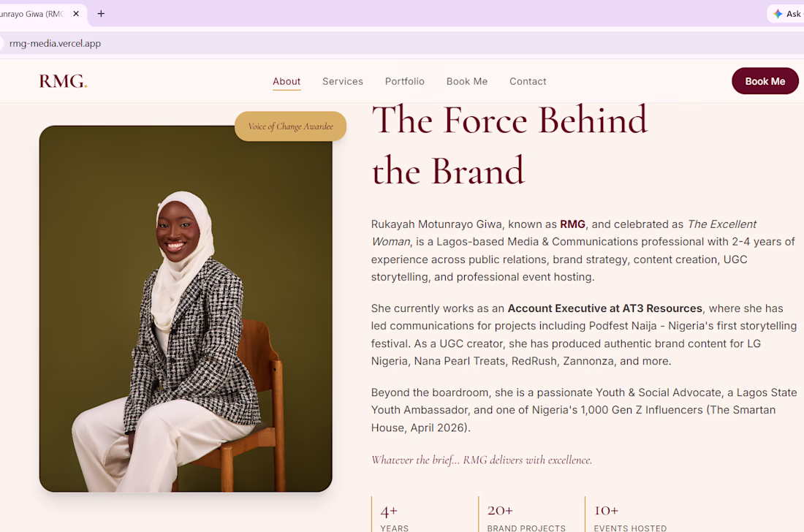804x532 pixels.
Task: Click the "BRAND PROJECTS" label
Action: [526, 528]
